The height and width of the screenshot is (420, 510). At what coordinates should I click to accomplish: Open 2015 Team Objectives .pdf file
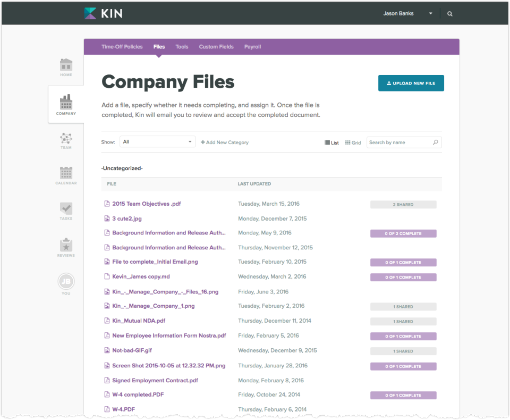(x=147, y=204)
